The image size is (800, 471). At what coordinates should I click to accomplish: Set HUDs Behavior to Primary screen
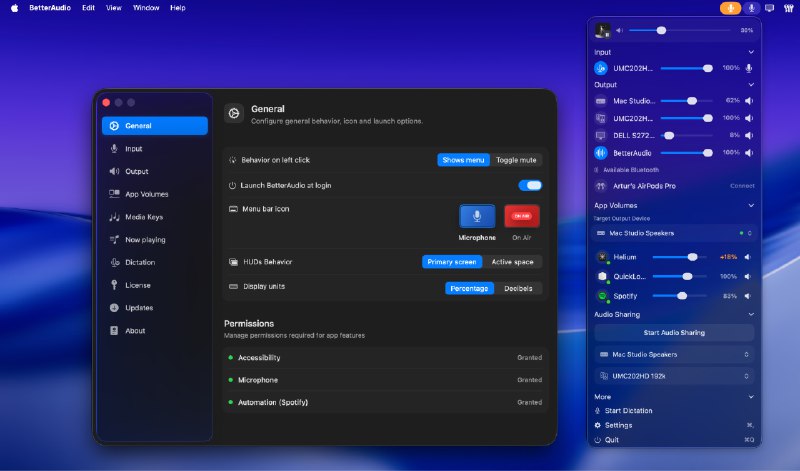(x=452, y=262)
